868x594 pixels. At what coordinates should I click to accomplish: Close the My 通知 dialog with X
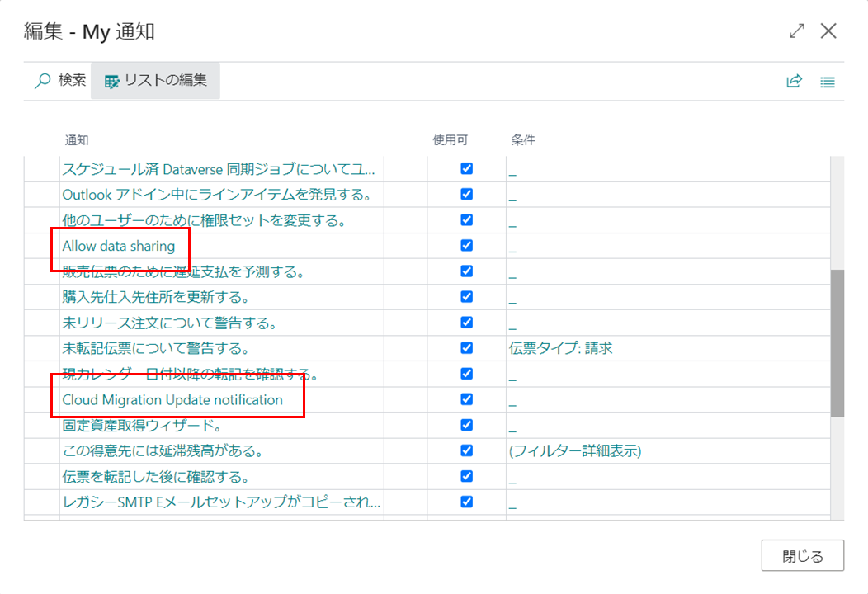[x=828, y=31]
